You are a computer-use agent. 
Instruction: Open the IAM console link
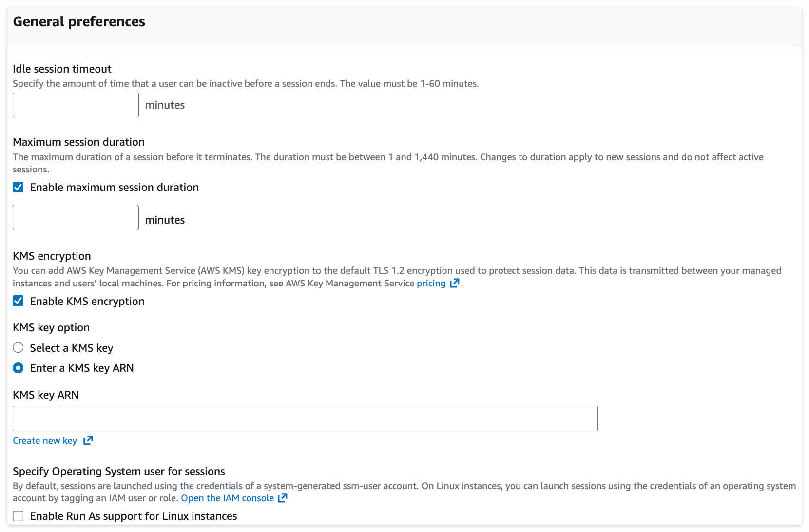tap(228, 498)
